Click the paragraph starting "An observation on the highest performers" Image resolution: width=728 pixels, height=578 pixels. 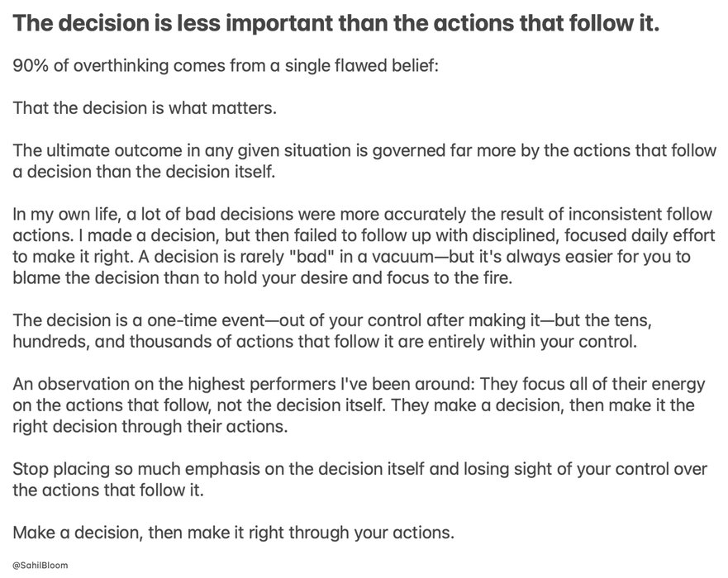pyautogui.click(x=359, y=405)
